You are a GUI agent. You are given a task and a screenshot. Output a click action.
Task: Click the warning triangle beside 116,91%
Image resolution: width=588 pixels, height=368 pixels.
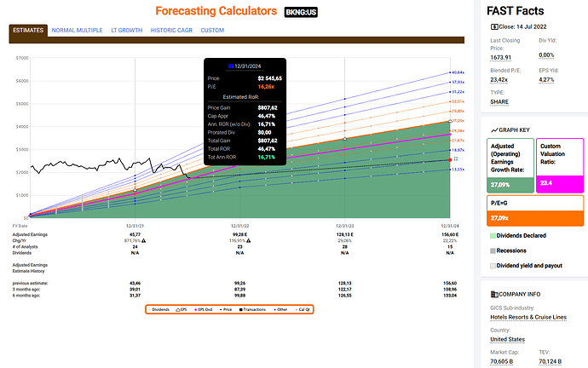pos(251,241)
